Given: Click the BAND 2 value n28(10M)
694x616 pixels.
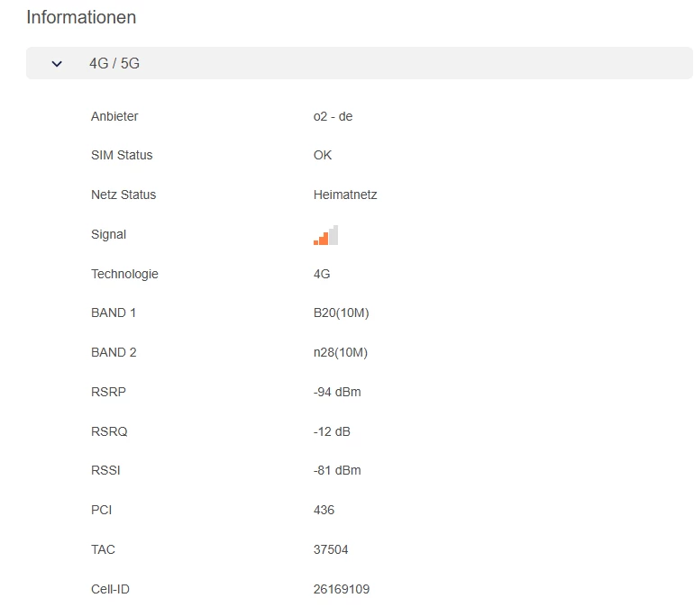Looking at the screenshot, I should tap(341, 352).
